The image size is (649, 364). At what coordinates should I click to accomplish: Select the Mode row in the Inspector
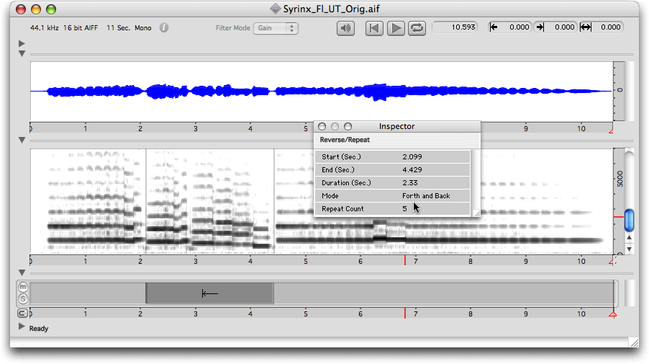click(392, 196)
